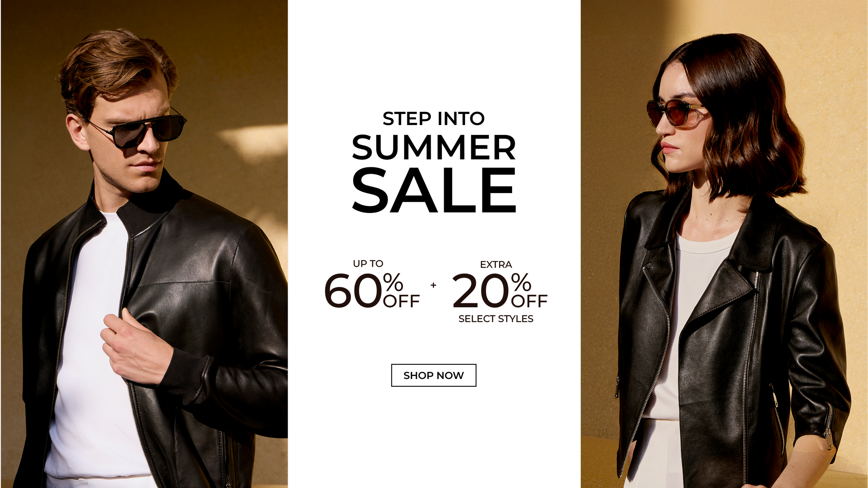Image resolution: width=868 pixels, height=488 pixels.
Task: Click the SUMMER headline text
Action: tap(434, 147)
